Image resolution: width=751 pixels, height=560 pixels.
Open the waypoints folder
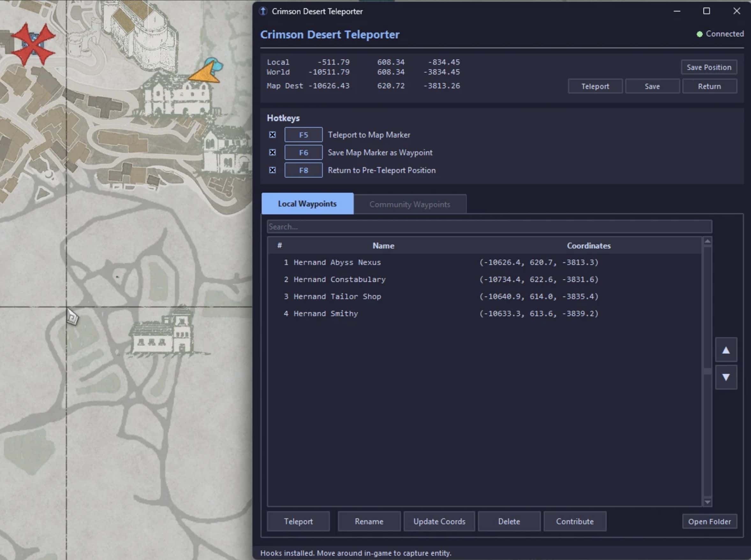709,521
